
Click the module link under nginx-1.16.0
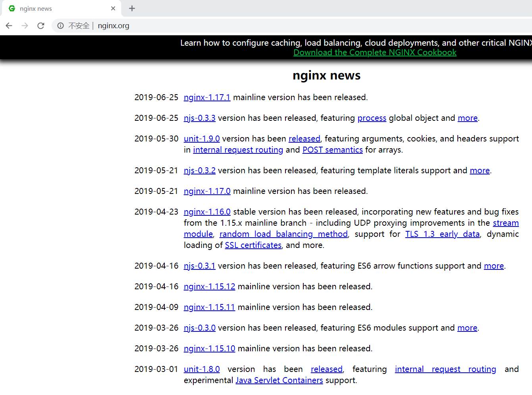[x=199, y=234]
